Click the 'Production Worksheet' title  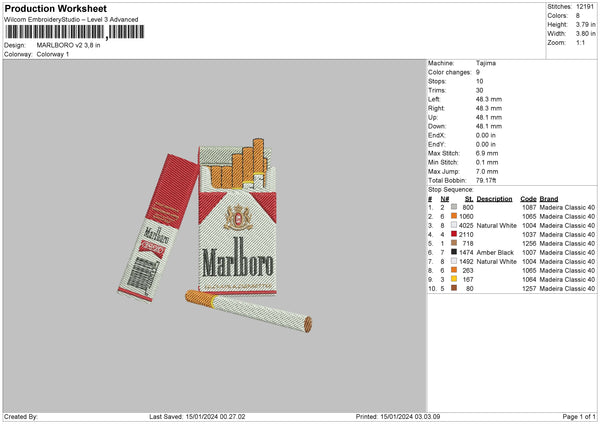55,8
